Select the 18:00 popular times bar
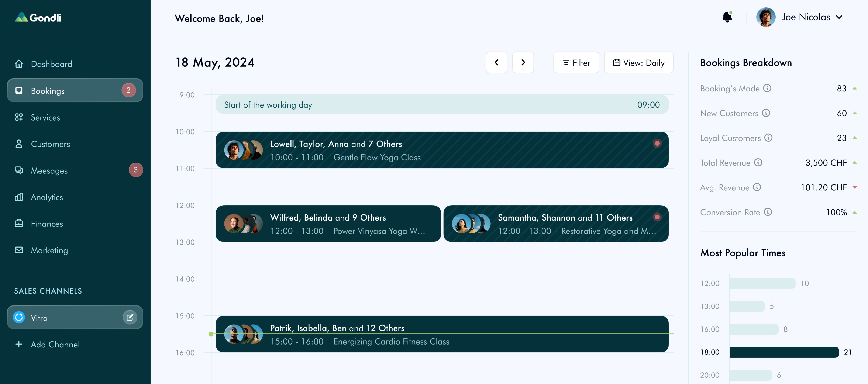 point(784,352)
